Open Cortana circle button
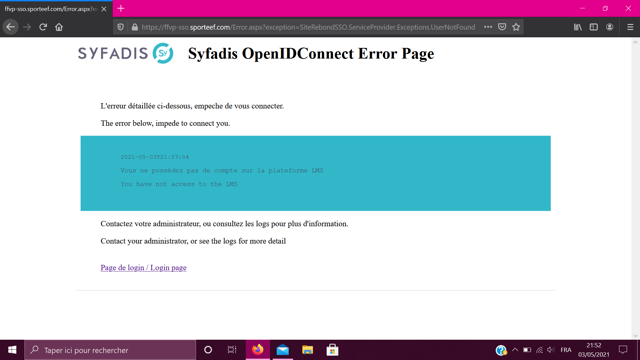This screenshot has width=640, height=360. point(208,350)
